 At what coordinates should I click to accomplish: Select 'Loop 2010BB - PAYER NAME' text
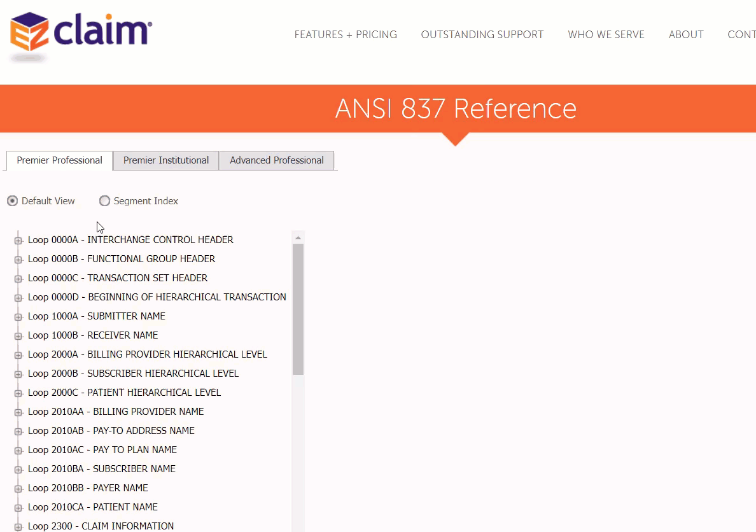[88, 488]
